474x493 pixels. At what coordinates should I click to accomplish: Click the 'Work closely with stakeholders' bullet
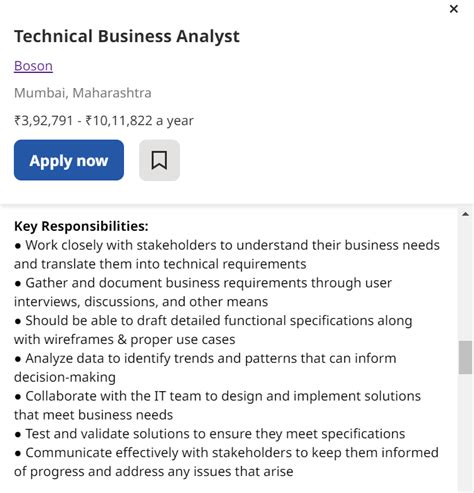(227, 254)
